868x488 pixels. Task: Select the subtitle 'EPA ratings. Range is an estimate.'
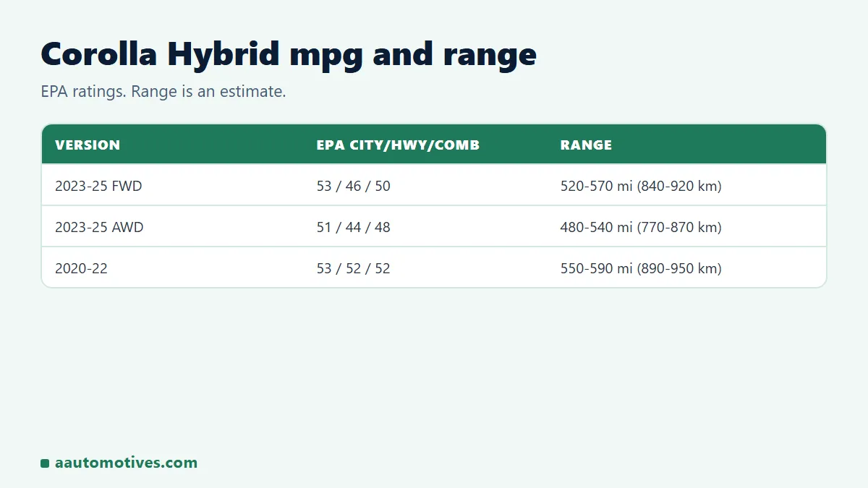tap(163, 93)
